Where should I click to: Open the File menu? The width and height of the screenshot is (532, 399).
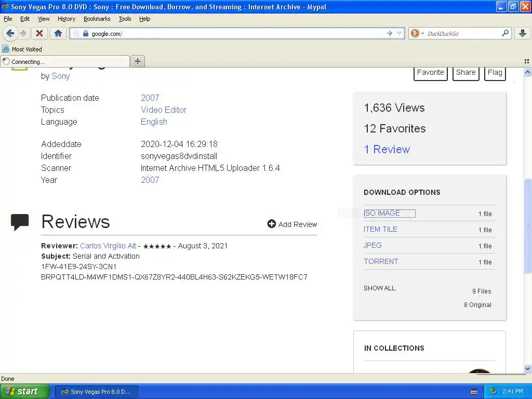8,19
